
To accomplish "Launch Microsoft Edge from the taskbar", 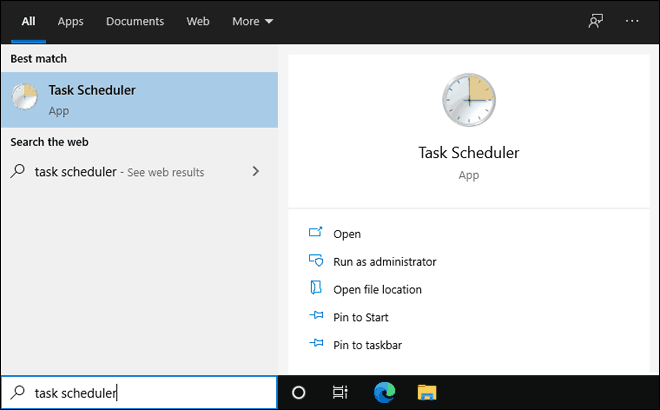I will [x=384, y=392].
